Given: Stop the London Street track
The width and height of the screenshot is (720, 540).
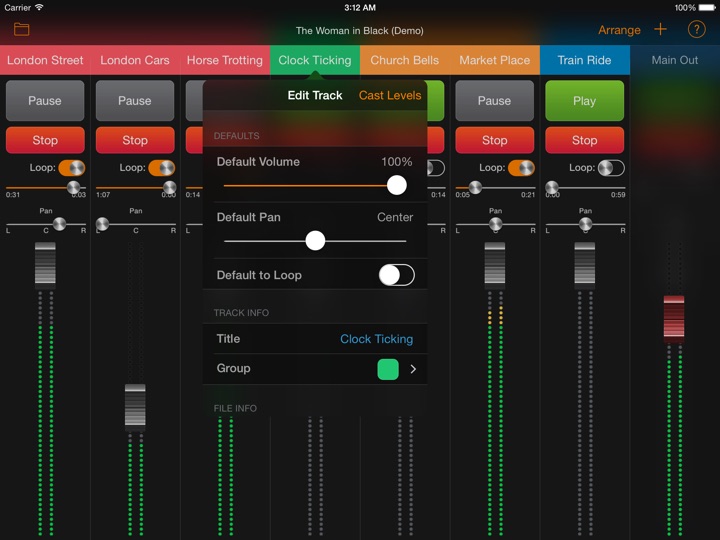Looking at the screenshot, I should point(45,140).
